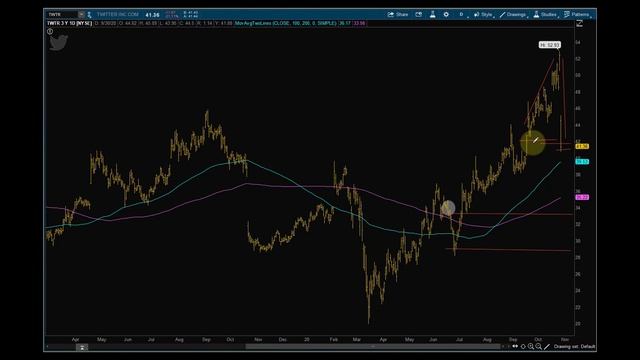Click the diamond reset-zoom icon

[523, 347]
